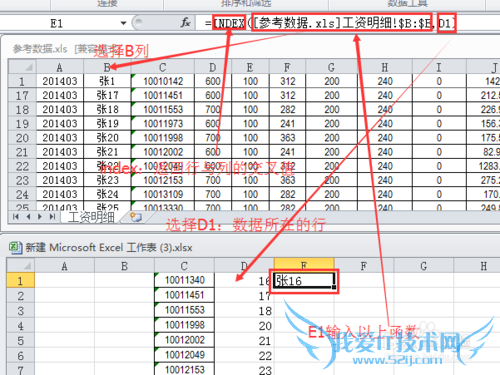Image resolution: width=500 pixels, height=375 pixels.
Task: Select row 5 header in lower workbook
Action: 20,341
